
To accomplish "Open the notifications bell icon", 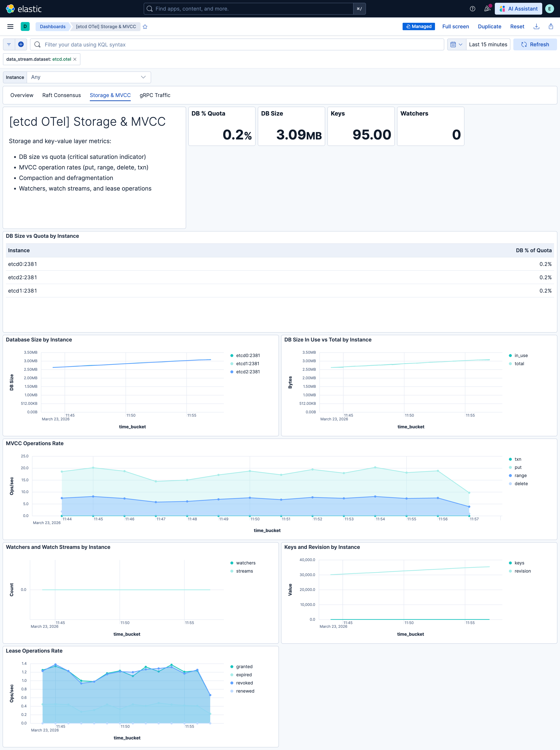I will [487, 9].
